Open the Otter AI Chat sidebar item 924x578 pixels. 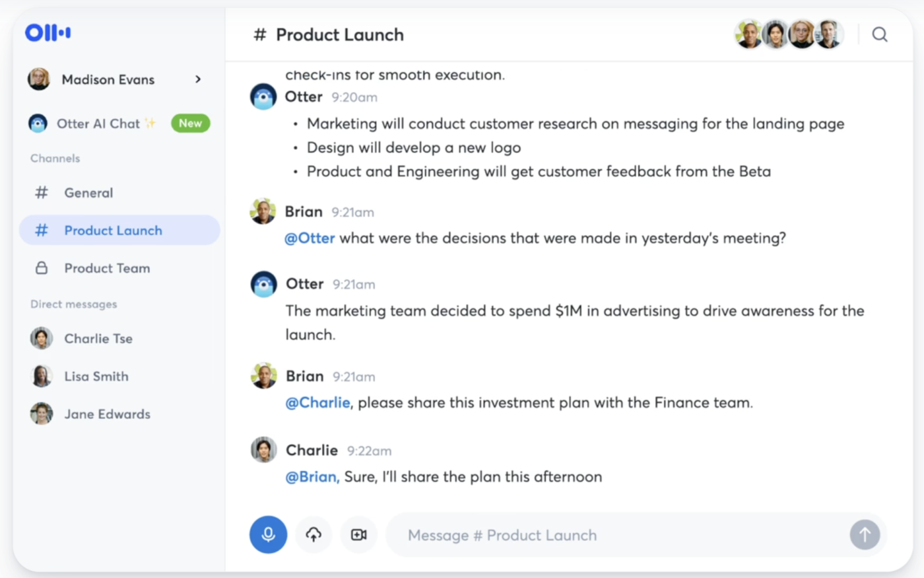click(x=119, y=124)
